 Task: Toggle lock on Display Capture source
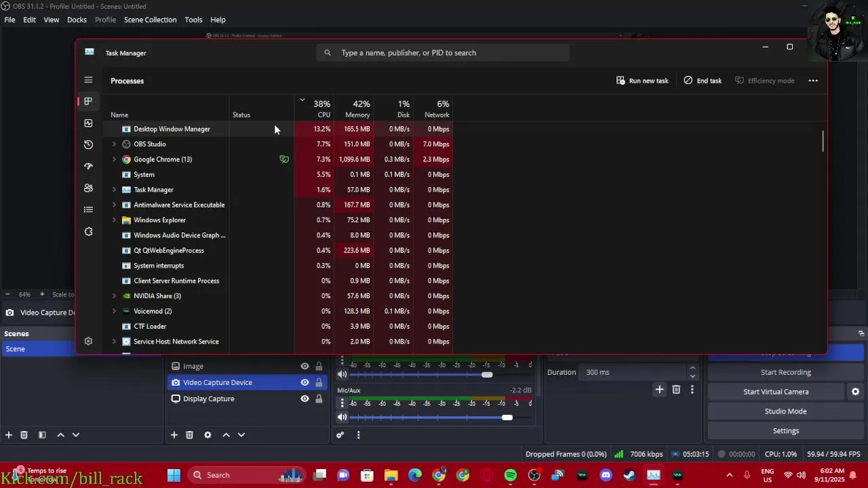tap(319, 399)
